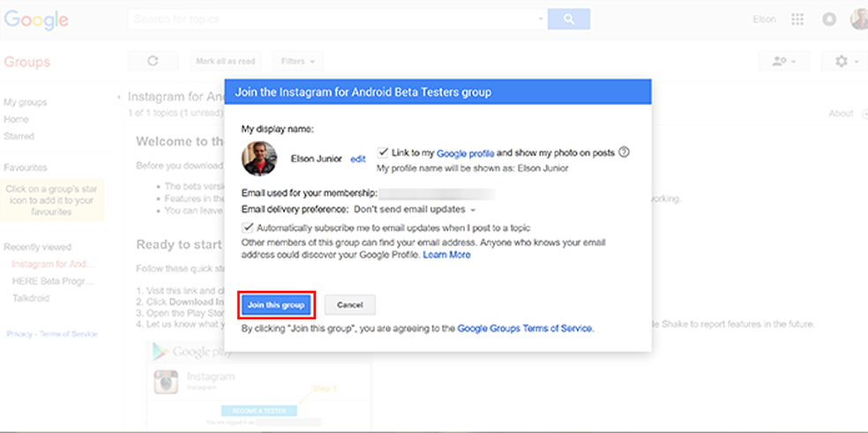The height and width of the screenshot is (433, 868).
Task: Click the blue search magnifier button
Action: point(568,19)
